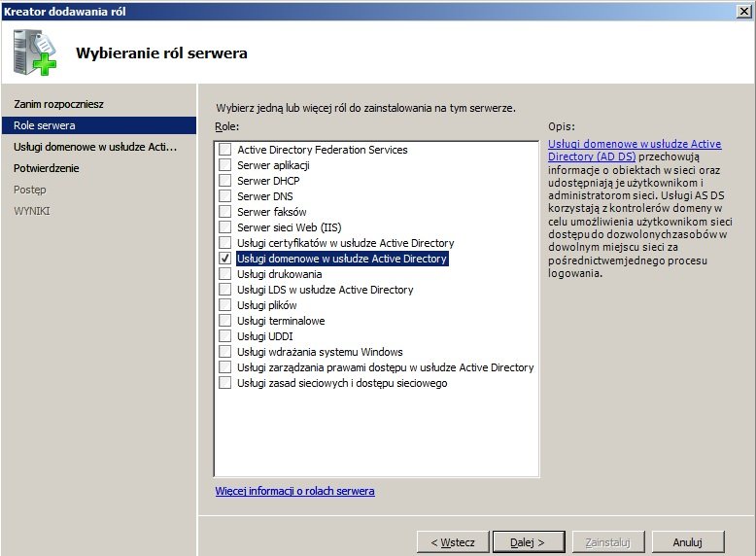
Task: Tick the Usługi drukowania checkbox
Action: point(224,274)
